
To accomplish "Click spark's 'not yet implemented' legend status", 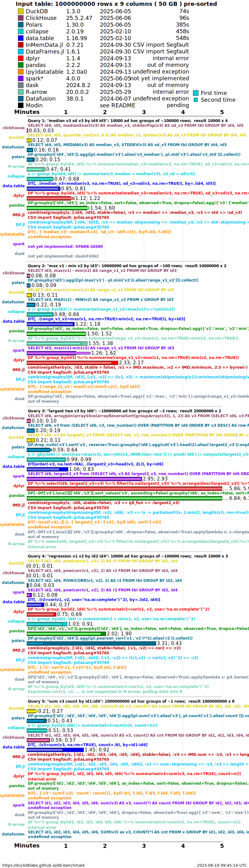I will point(160,78).
